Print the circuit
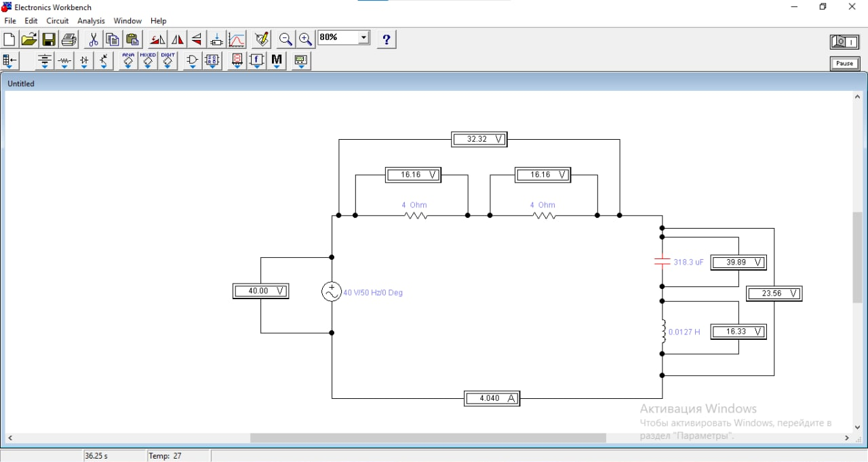868x462 pixels. coord(68,39)
